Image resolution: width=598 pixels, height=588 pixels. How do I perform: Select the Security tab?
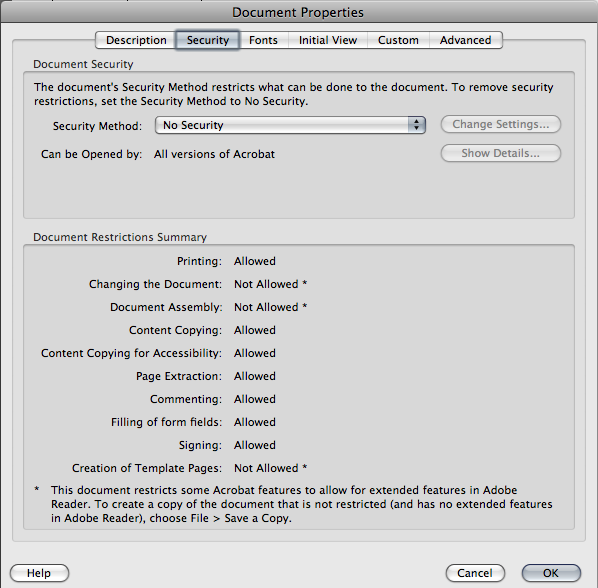click(207, 40)
